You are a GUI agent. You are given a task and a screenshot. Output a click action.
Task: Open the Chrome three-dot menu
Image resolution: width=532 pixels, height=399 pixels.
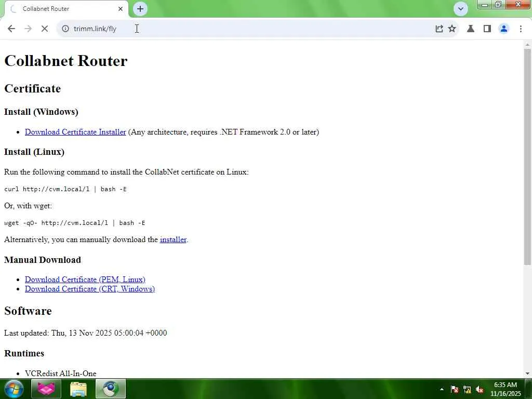click(521, 29)
